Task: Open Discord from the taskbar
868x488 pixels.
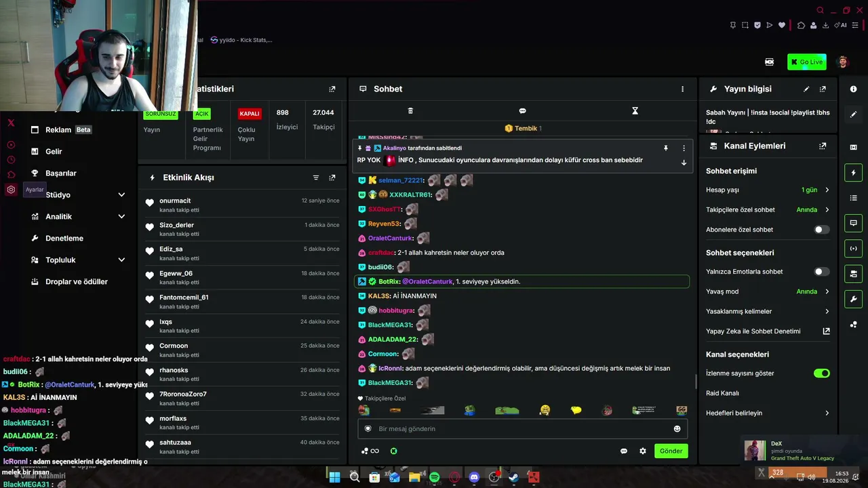Action: pos(474,477)
